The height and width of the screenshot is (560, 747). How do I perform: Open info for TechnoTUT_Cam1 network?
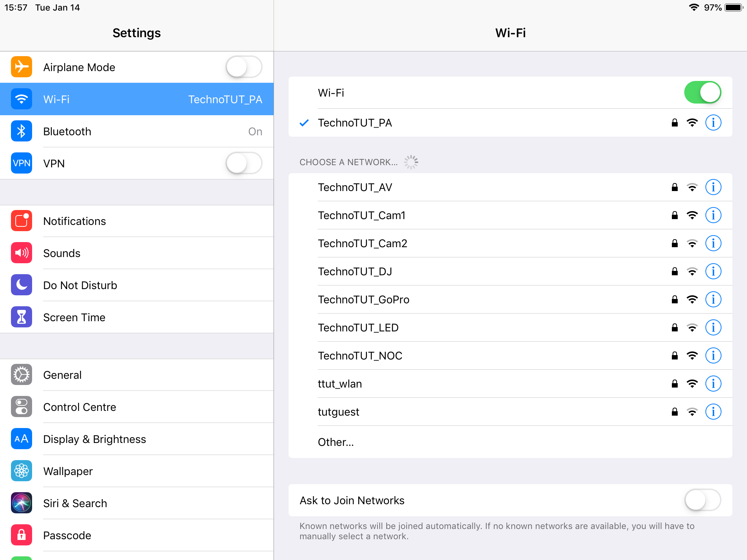(713, 215)
